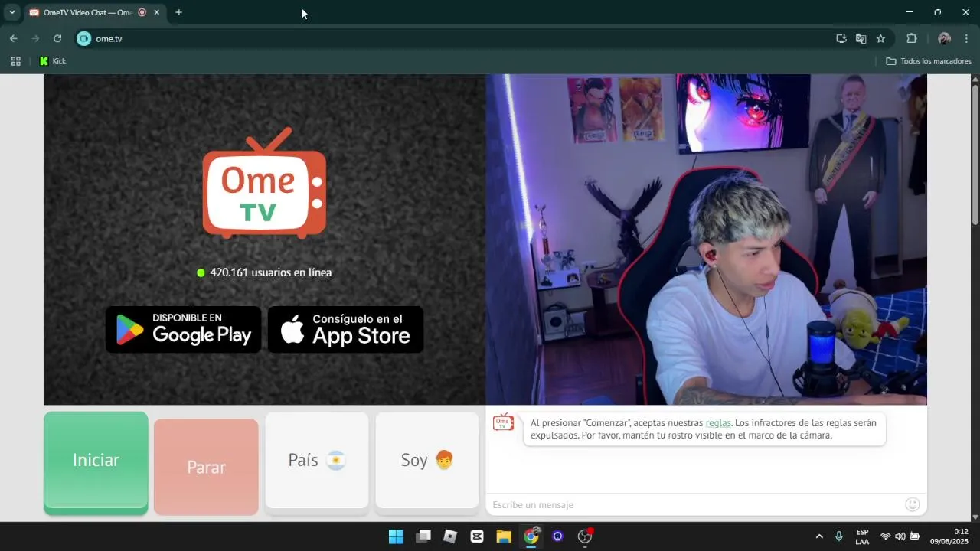This screenshot has width=980, height=551.
Task: Open the Windows Start menu
Action: (x=396, y=536)
